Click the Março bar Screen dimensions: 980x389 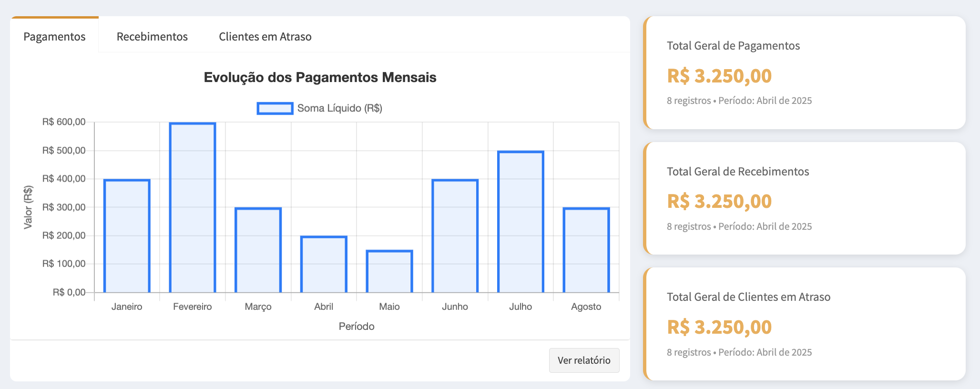[x=258, y=250]
